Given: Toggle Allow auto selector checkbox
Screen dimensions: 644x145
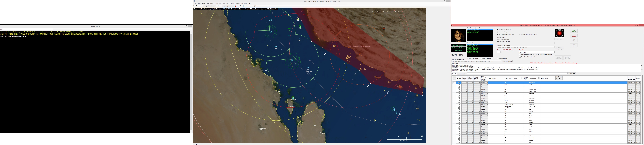Looking at the screenshot, I should click(468, 59).
